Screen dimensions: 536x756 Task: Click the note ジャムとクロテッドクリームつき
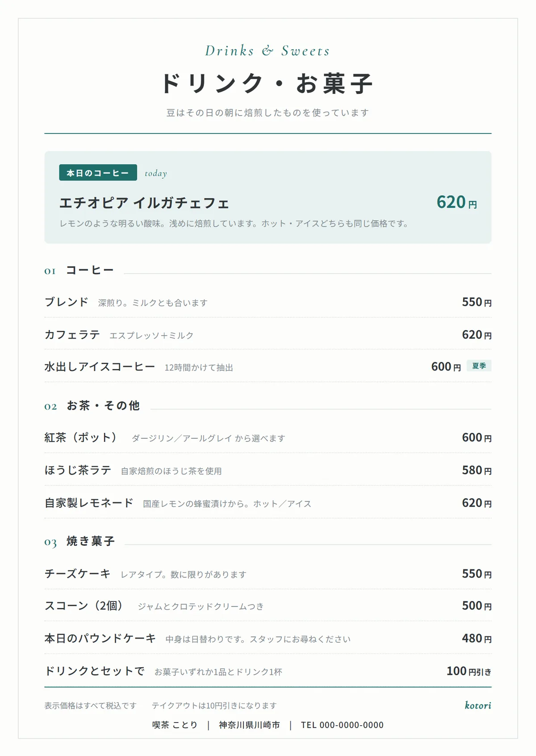tap(201, 606)
